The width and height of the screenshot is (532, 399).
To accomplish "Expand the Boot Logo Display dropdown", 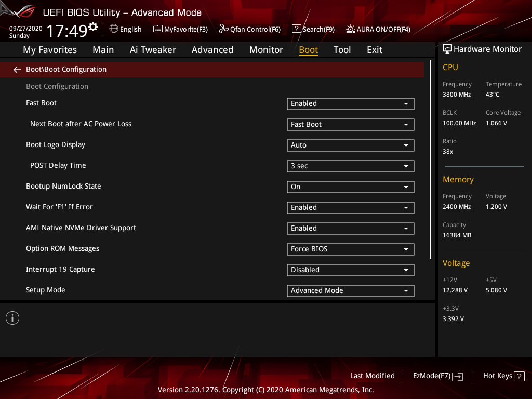I will click(x=351, y=145).
